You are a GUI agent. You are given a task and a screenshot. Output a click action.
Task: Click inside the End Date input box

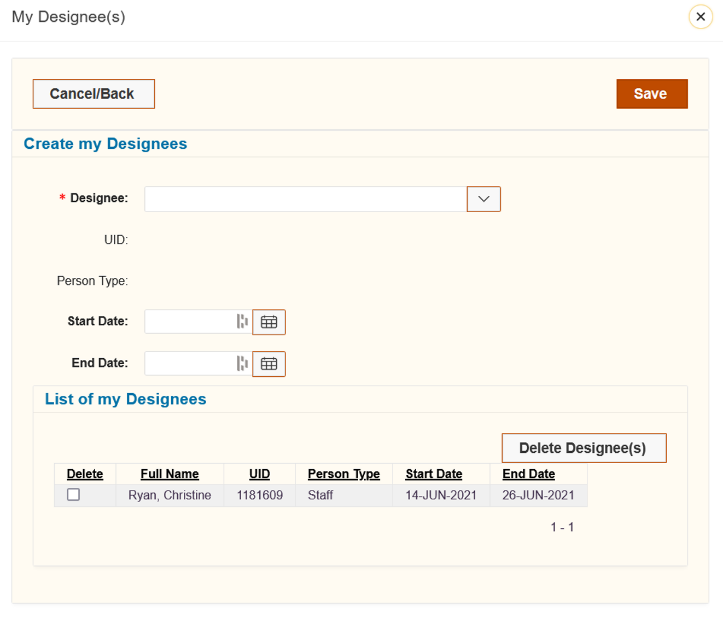189,364
